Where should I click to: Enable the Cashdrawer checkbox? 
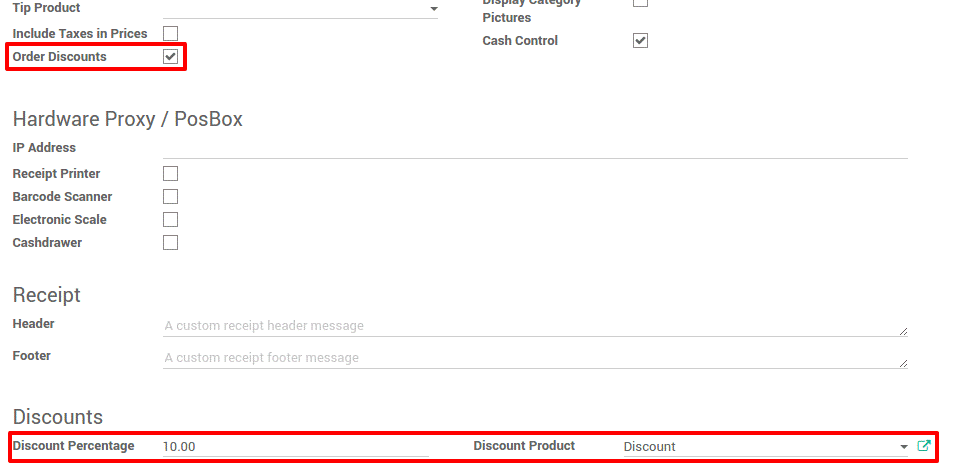[171, 243]
